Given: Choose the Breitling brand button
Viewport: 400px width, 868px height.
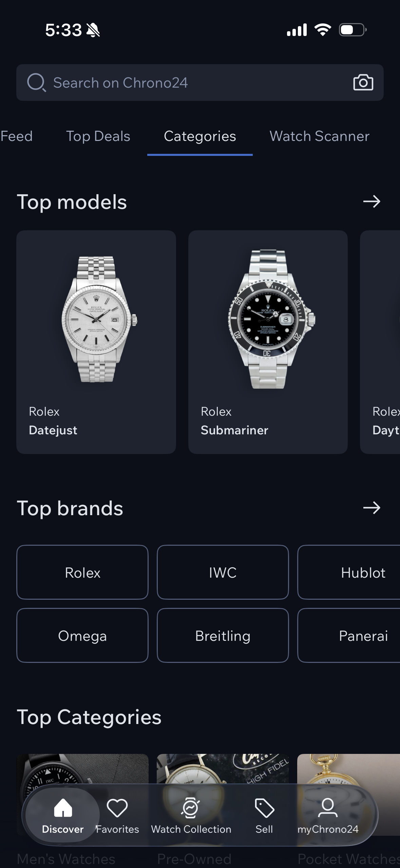Looking at the screenshot, I should coord(223,636).
